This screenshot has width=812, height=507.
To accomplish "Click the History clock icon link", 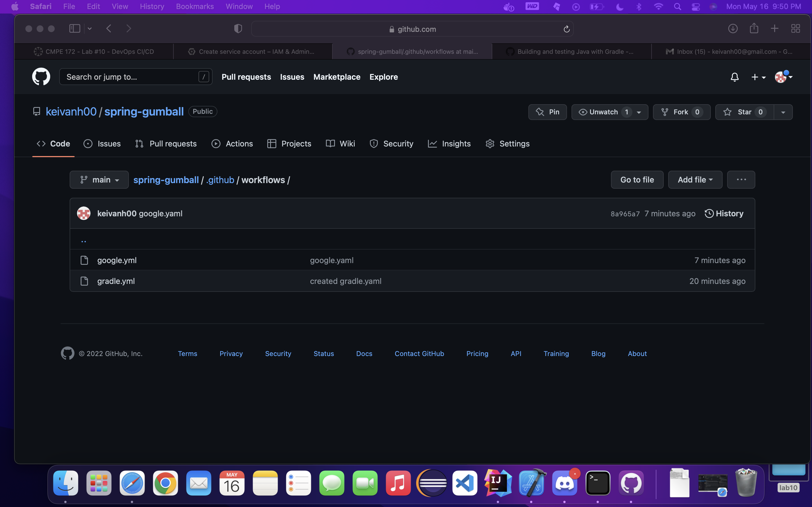I will click(x=724, y=214).
